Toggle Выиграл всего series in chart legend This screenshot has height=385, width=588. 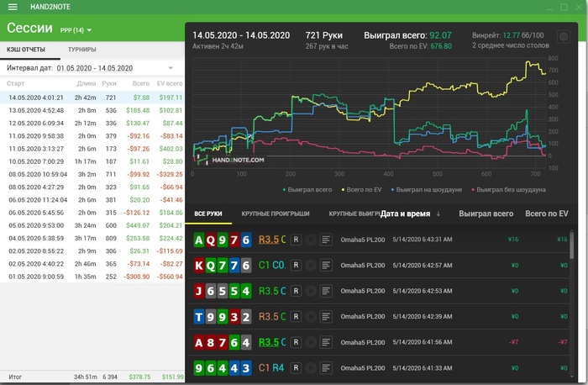point(307,190)
